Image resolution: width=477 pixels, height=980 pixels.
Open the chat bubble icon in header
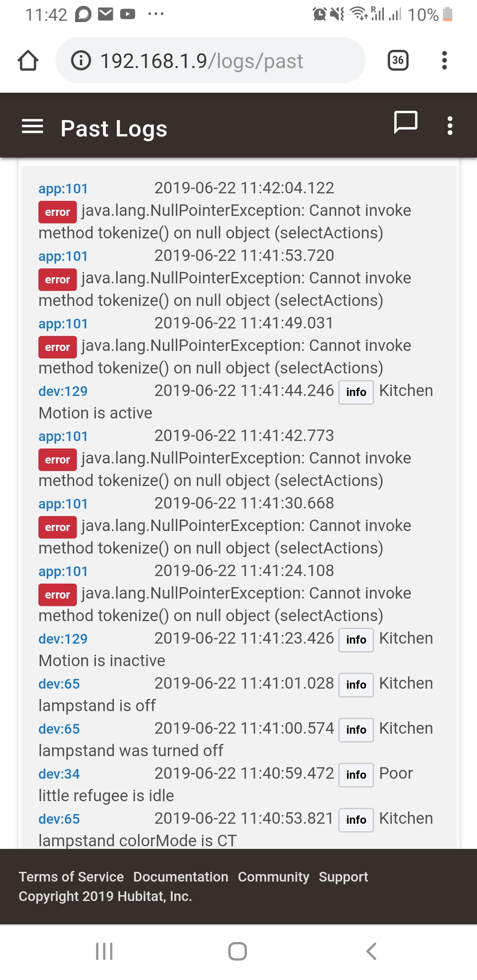405,122
